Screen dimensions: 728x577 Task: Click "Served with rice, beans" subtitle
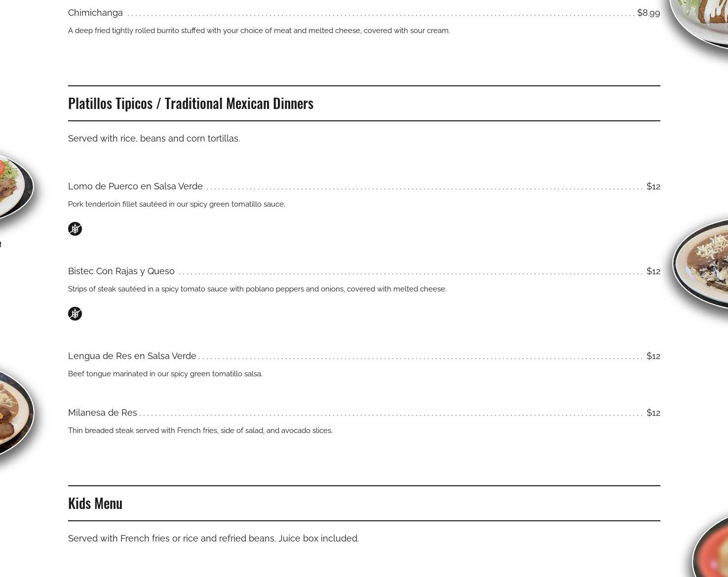154,139
